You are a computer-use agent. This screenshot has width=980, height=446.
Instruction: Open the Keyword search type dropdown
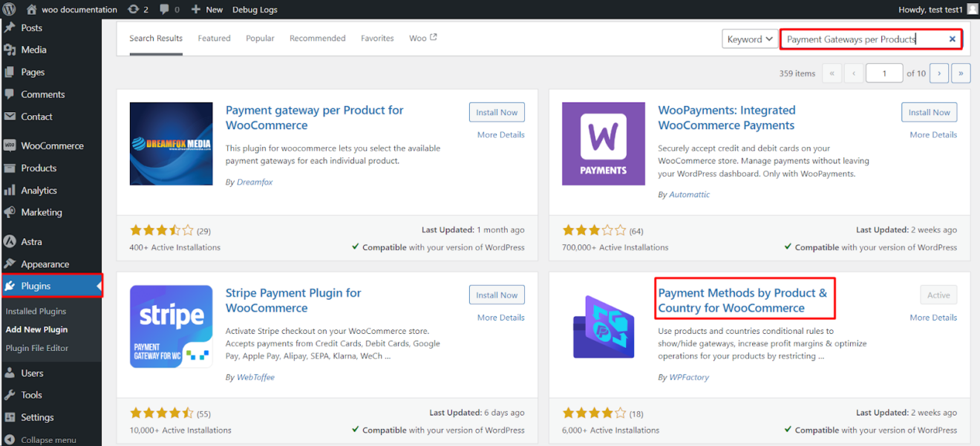pos(750,39)
